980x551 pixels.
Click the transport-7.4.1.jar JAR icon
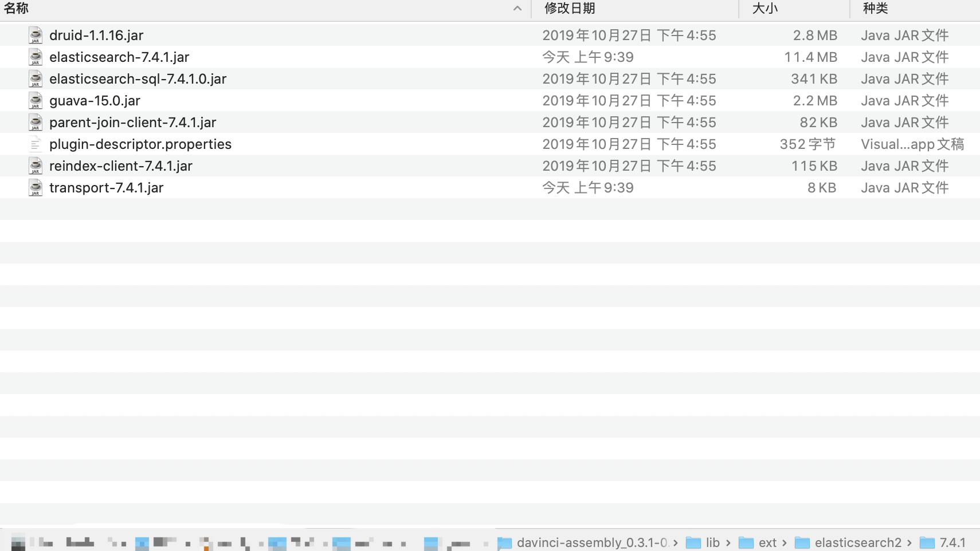(x=35, y=187)
